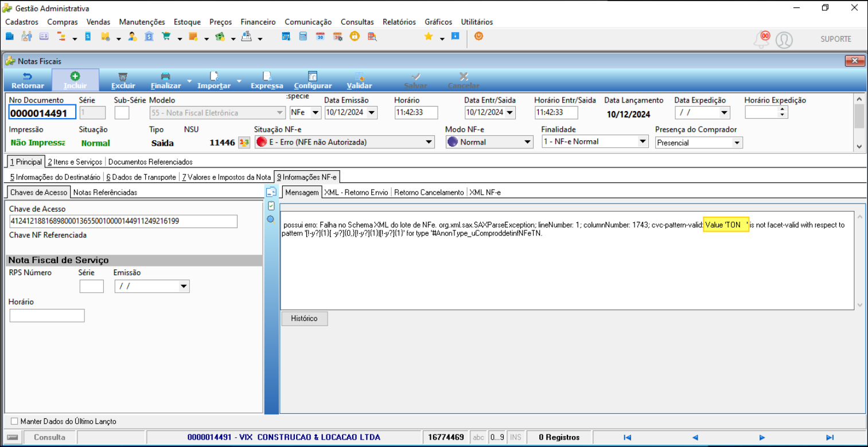Click the user profile avatar icon
The image size is (868, 447).
[784, 40]
